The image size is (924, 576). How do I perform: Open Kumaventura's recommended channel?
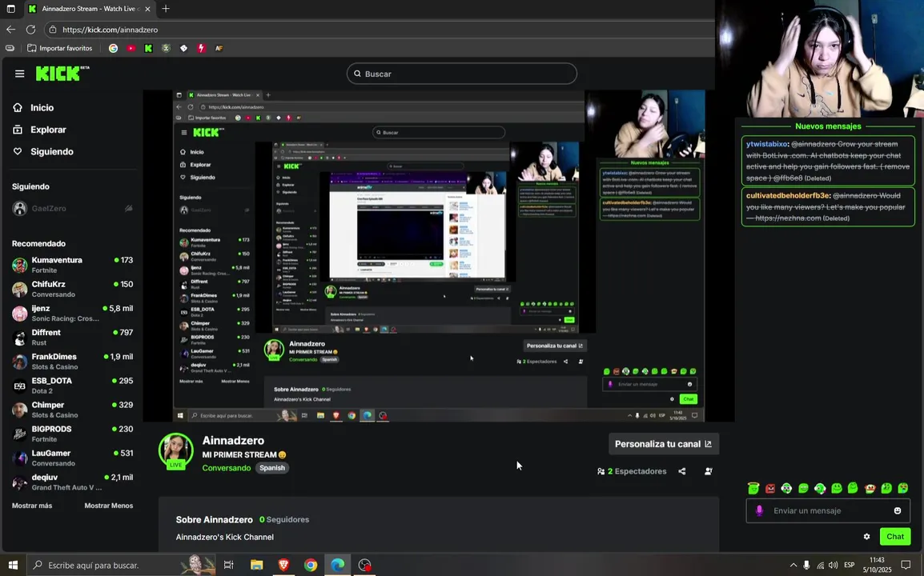click(x=72, y=265)
